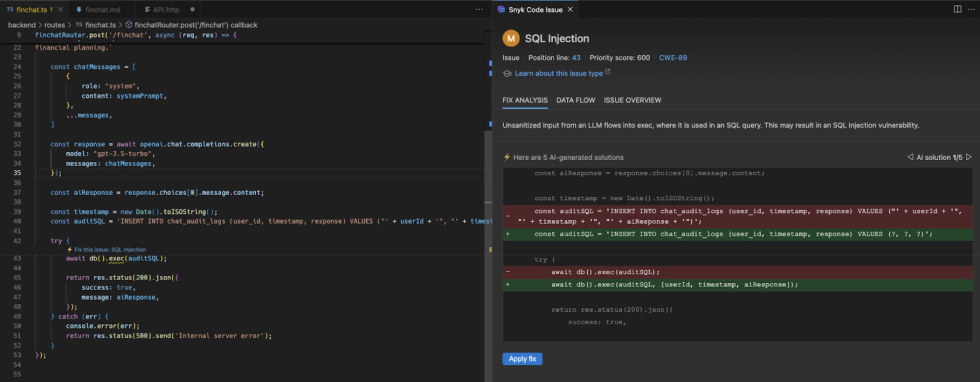Image resolution: width=980 pixels, height=382 pixels.
Task: Click the removed auditSQL concatenation diff line
Action: [738, 216]
